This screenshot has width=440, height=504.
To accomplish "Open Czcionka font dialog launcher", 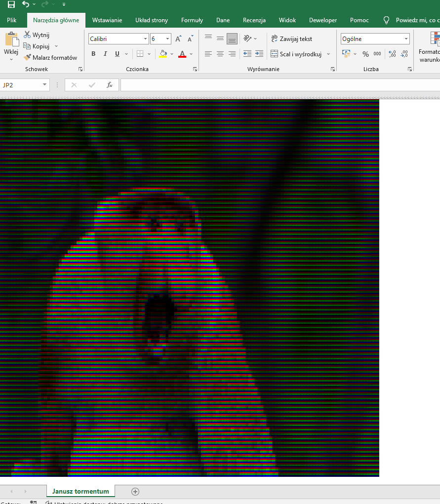I will tap(195, 69).
